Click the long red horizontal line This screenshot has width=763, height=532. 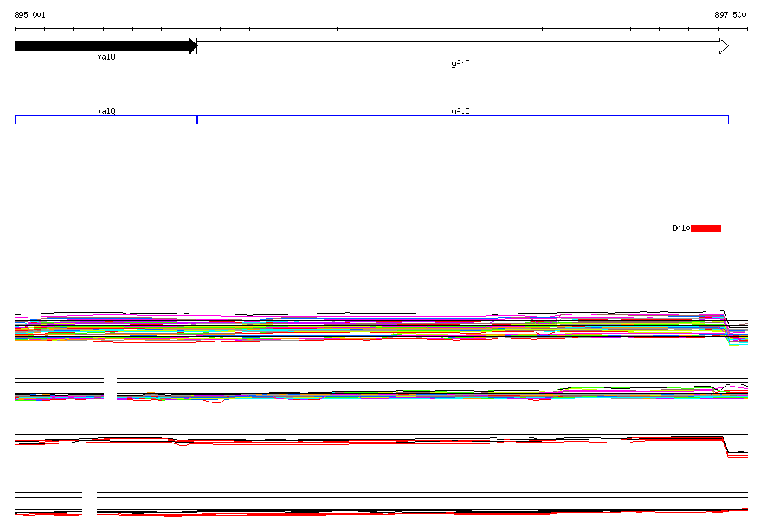[368, 212]
